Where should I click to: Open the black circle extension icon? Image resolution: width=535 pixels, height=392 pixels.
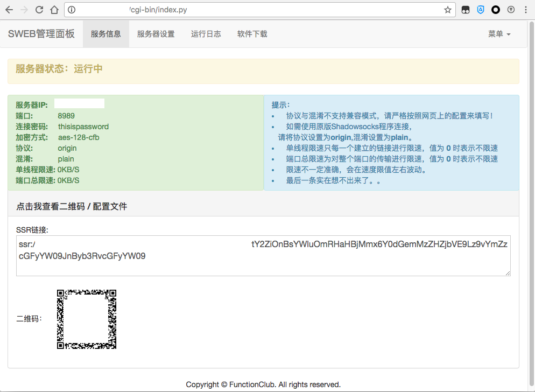tap(495, 10)
